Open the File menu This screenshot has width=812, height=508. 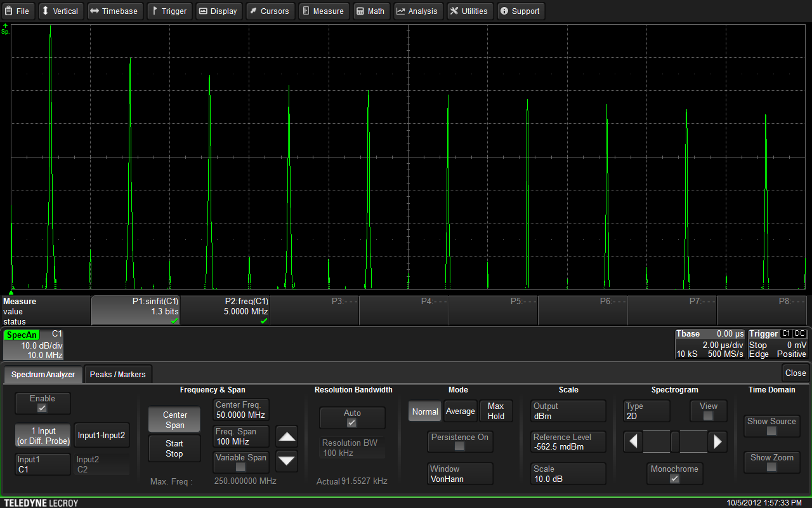(18, 11)
